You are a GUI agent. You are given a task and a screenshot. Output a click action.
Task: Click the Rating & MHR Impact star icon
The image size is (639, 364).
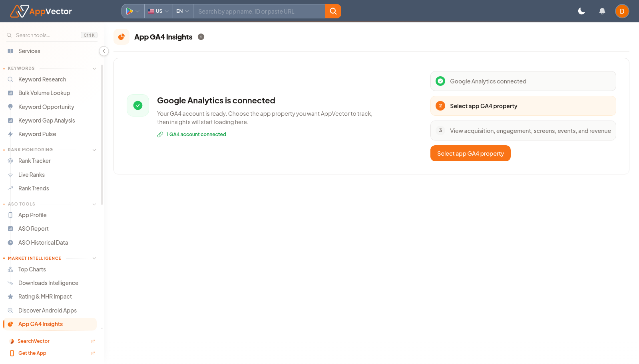pyautogui.click(x=10, y=297)
